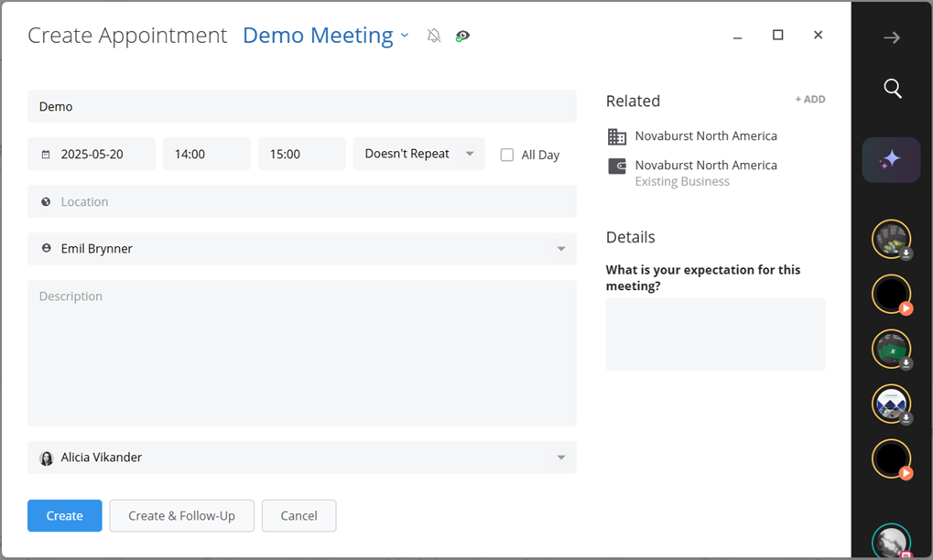Open the teal-ringed thumbnail at sidebar bottom
933x560 pixels.
coord(892,541)
